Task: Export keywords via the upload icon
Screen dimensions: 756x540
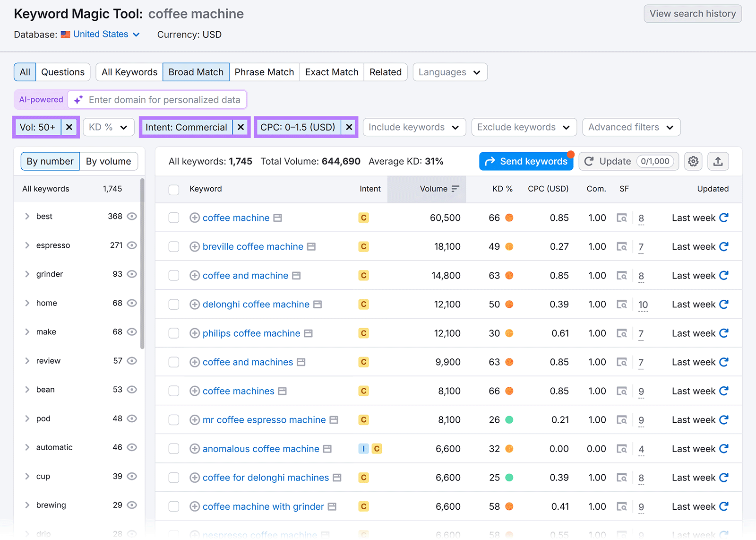Action: point(718,161)
